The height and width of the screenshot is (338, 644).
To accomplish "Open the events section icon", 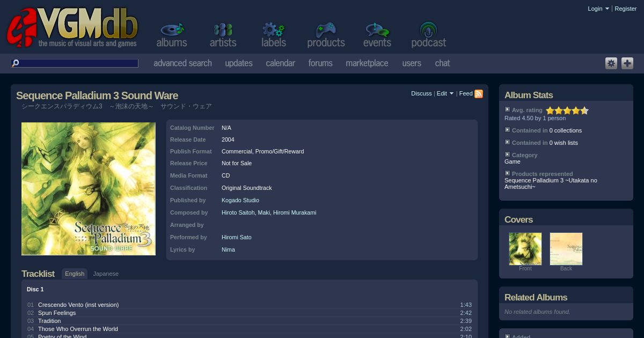I will coord(377,35).
